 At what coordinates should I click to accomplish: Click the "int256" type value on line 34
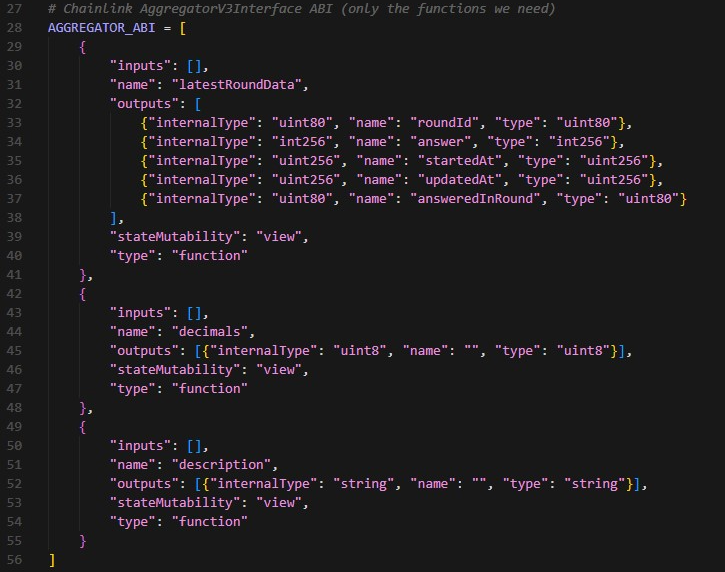574,142
